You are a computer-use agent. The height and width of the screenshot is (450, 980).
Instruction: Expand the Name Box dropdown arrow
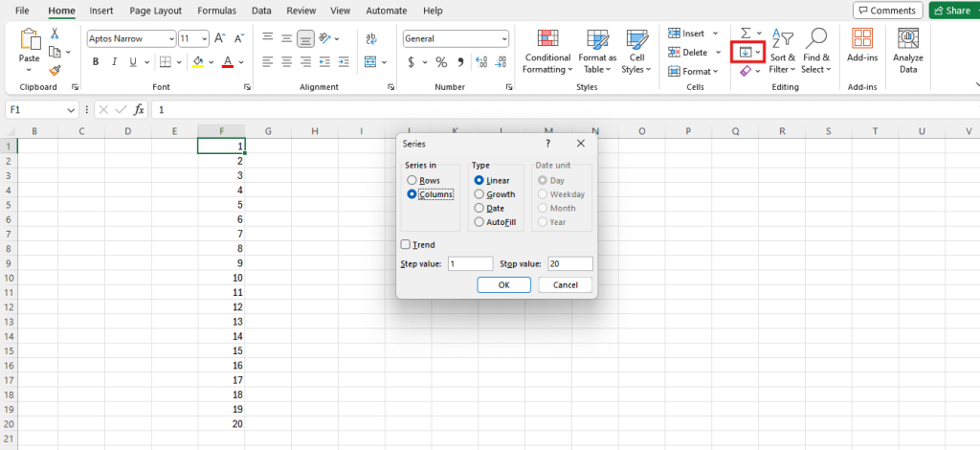(72, 110)
